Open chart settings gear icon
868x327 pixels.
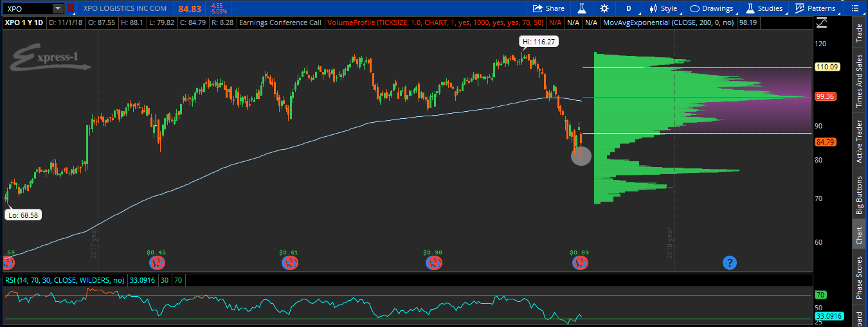604,8
